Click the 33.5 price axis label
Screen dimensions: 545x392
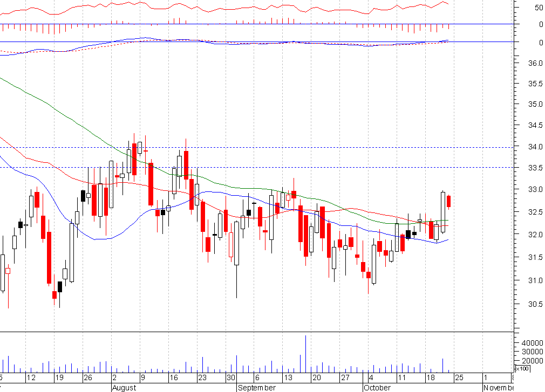point(535,168)
